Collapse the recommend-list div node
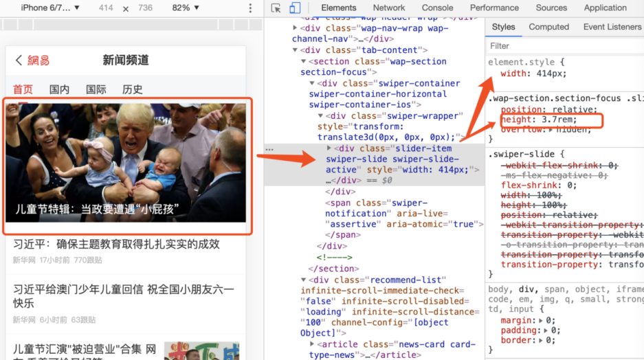The width and height of the screenshot is (644, 360). point(304,280)
